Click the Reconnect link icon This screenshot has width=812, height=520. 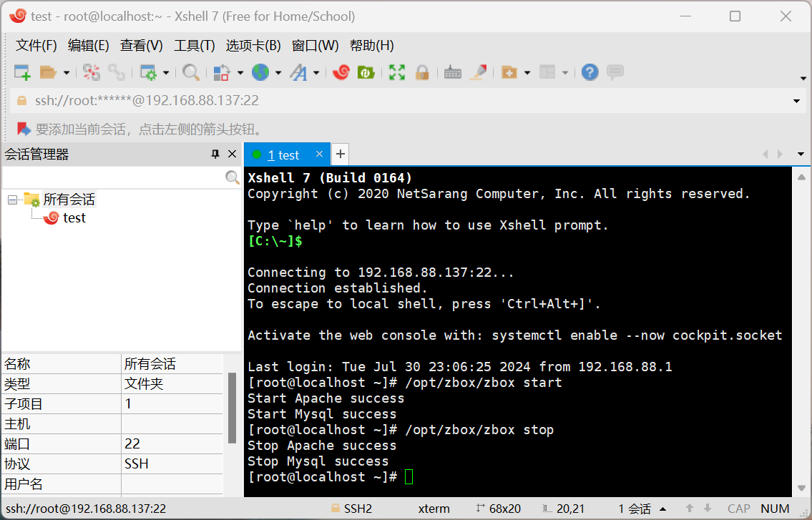[x=117, y=72]
